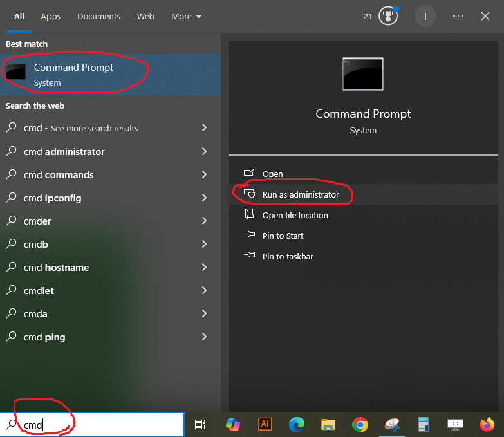The height and width of the screenshot is (437, 504).
Task: Click the rewards points count 21
Action: tap(368, 16)
